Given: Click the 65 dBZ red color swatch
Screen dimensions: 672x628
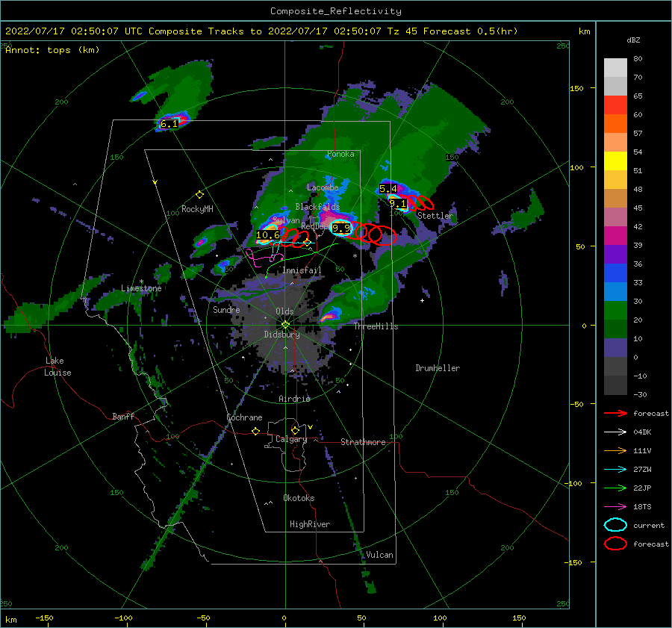Looking at the screenshot, I should tap(615, 105).
